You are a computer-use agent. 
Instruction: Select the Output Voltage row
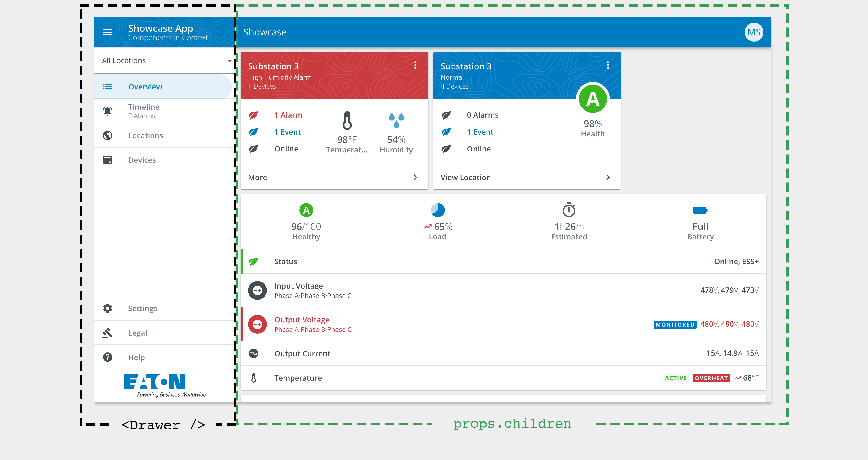point(503,324)
